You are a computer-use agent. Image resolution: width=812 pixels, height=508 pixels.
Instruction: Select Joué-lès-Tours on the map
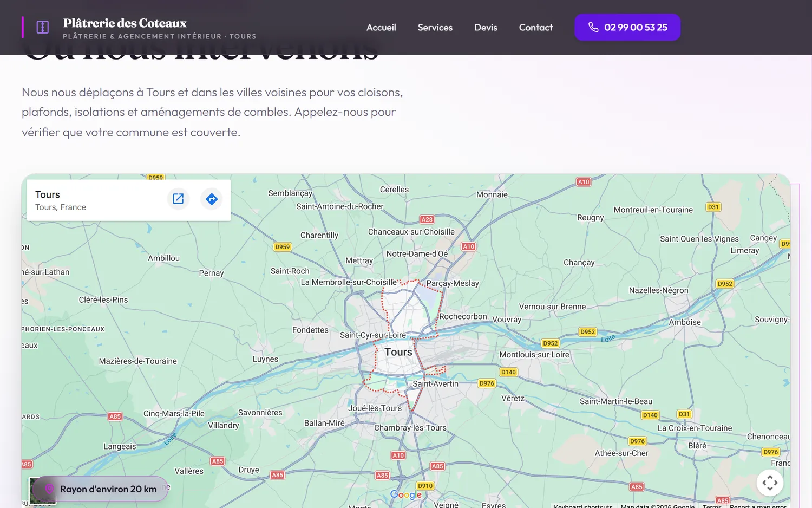click(375, 408)
